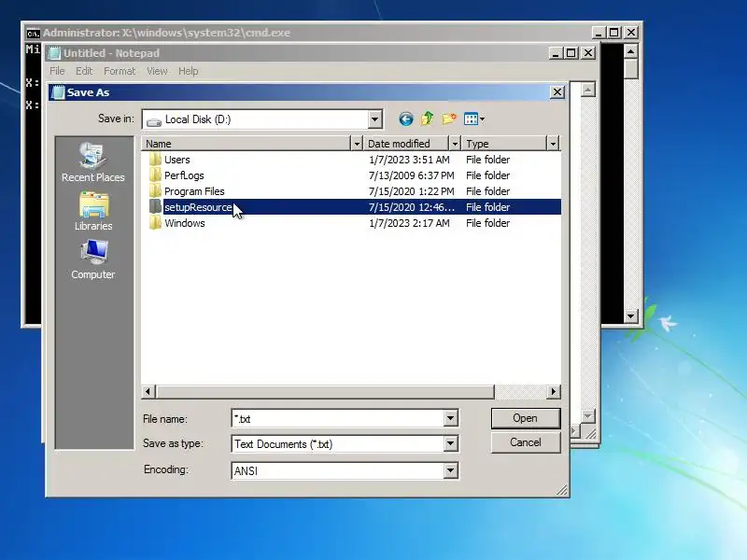Close the Save As dialog
Screen dimensions: 747x560
[x=557, y=91]
